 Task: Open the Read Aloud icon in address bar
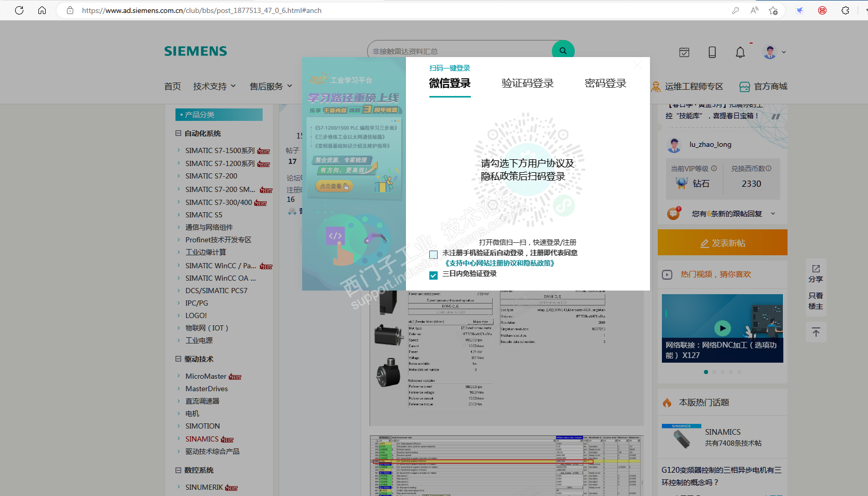[x=754, y=10]
